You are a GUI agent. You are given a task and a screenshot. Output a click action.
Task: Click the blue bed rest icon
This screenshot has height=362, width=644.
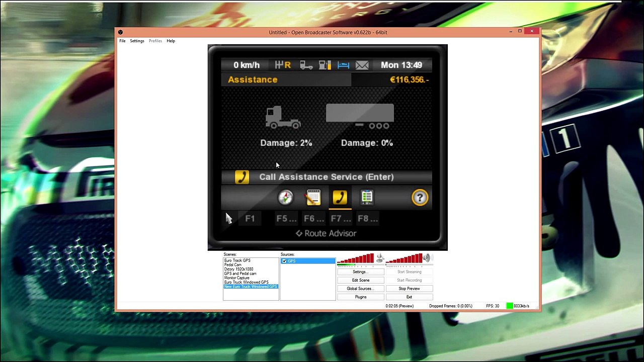coord(344,65)
